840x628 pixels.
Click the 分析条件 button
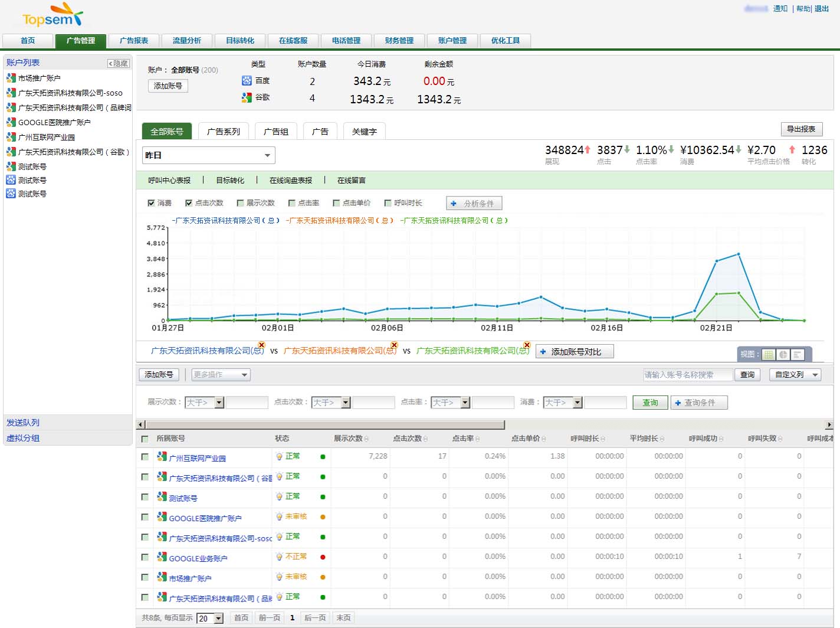(474, 204)
